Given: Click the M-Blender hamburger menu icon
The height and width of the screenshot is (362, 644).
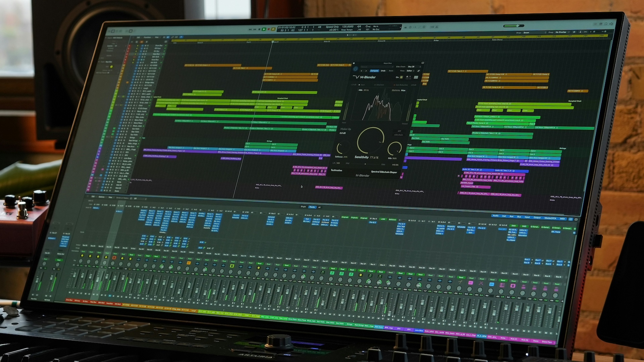Looking at the screenshot, I should click(416, 77).
